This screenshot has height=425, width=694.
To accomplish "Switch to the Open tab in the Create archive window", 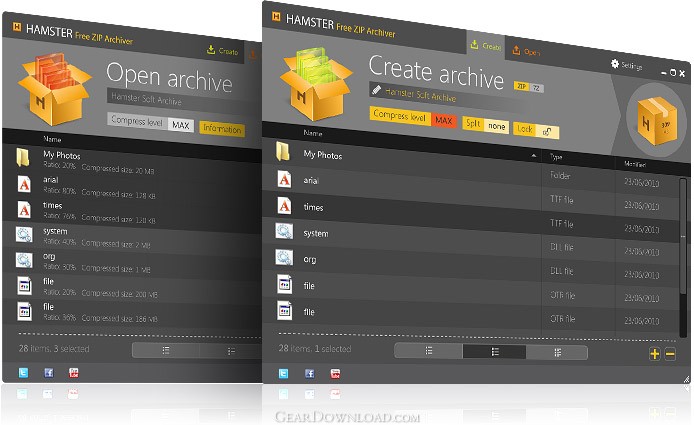I will point(526,51).
